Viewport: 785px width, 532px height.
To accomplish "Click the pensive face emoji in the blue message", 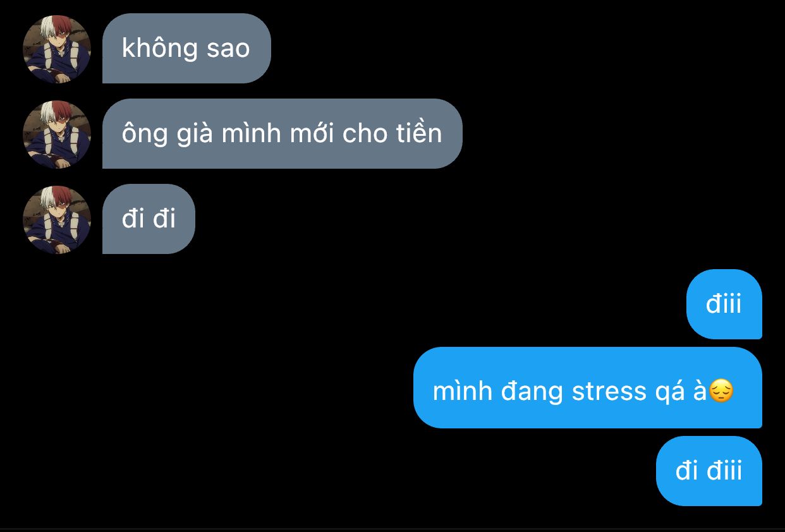I will pyautogui.click(x=721, y=392).
